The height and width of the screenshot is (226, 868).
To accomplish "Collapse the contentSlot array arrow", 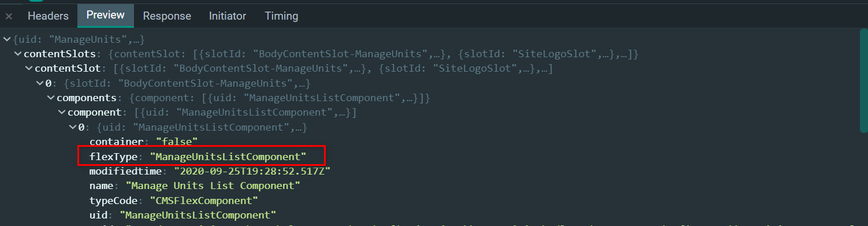I will [x=28, y=69].
